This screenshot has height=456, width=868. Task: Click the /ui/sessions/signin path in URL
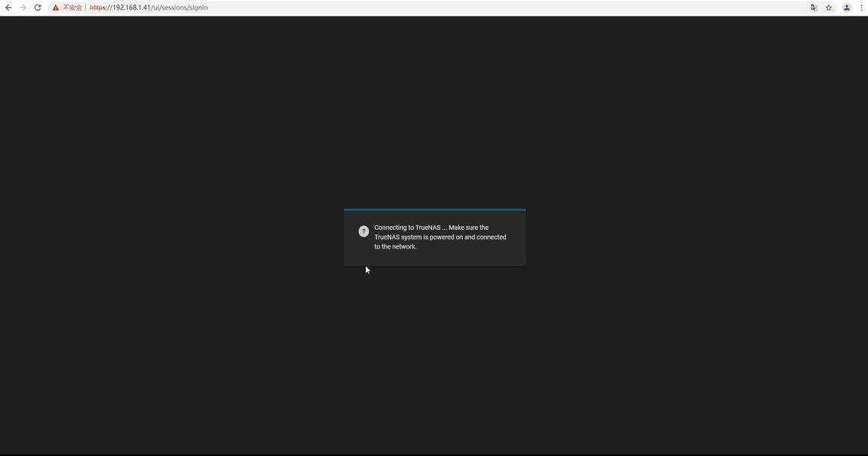(179, 7)
